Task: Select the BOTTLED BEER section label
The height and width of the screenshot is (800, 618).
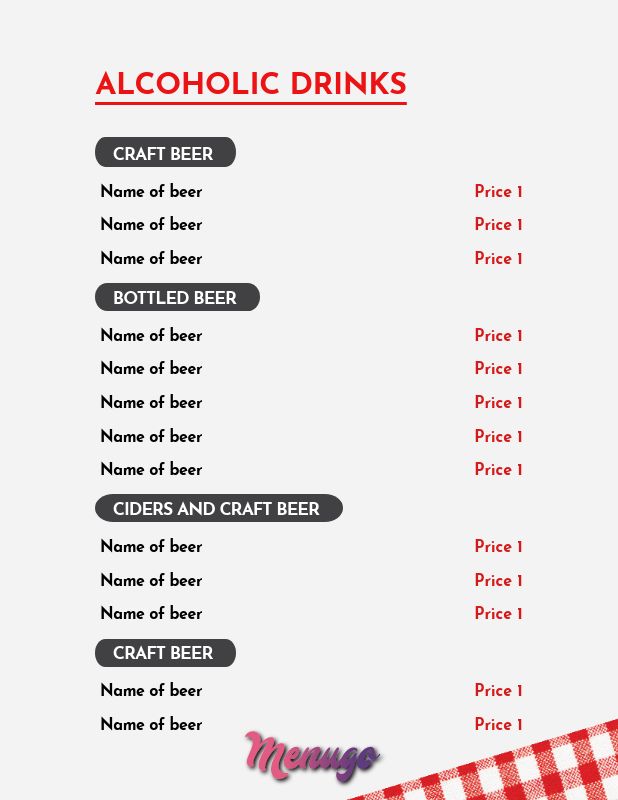Action: 177,297
